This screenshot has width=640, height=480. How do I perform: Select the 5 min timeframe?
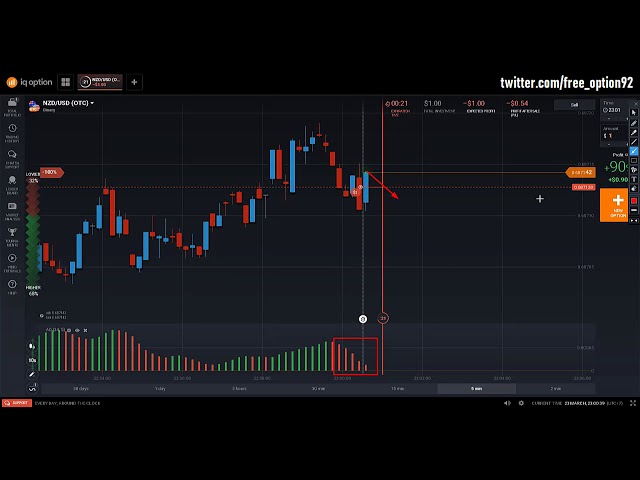pyautogui.click(x=477, y=388)
